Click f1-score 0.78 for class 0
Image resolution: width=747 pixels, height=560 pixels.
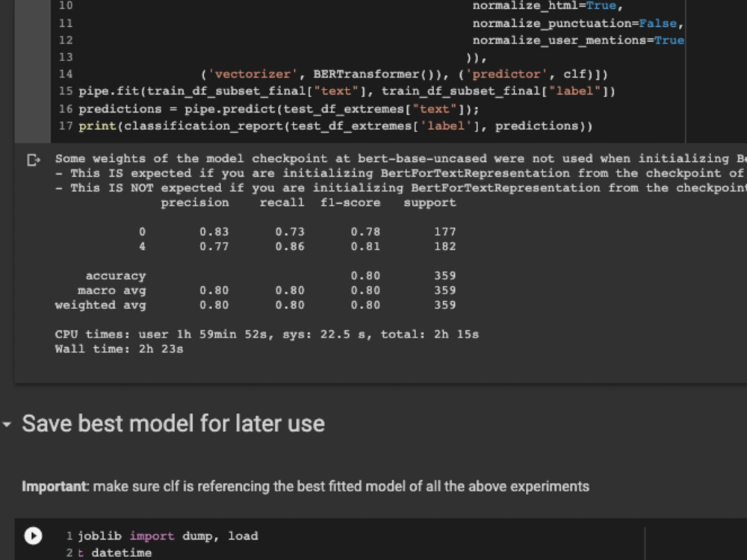pos(365,232)
